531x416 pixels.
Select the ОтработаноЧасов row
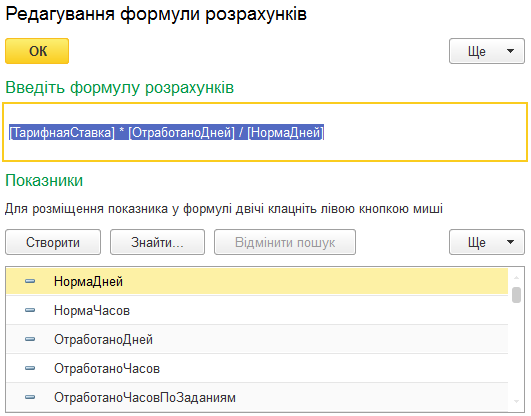(x=257, y=369)
